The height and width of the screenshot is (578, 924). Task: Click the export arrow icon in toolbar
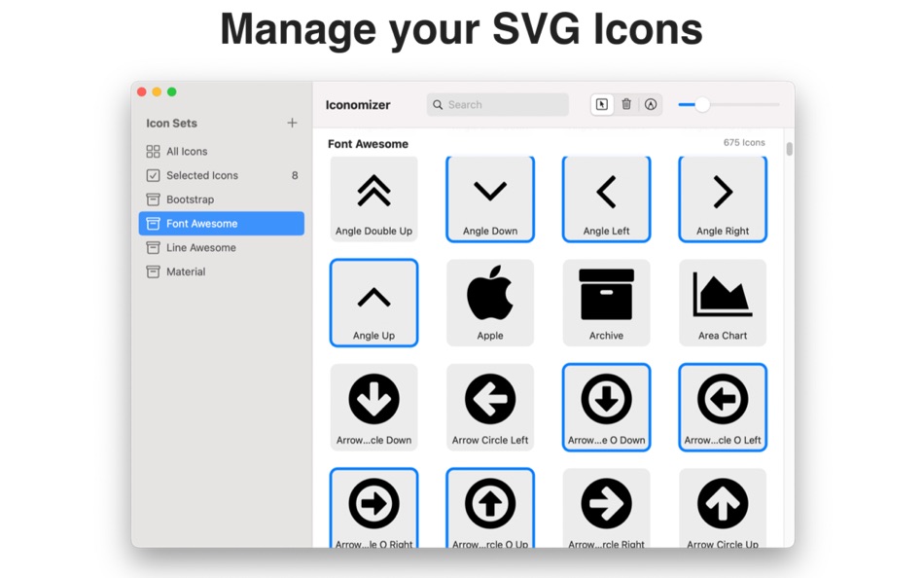(650, 104)
